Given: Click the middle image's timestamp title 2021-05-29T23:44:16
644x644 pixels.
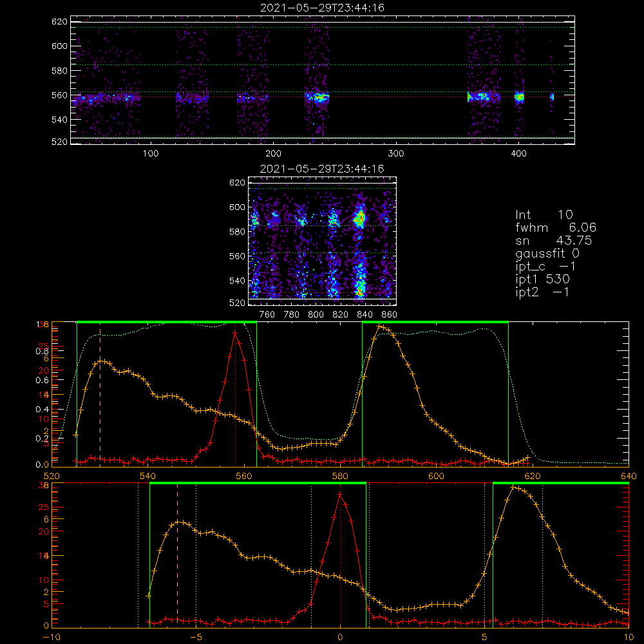Looking at the screenshot, I should 322,169.
